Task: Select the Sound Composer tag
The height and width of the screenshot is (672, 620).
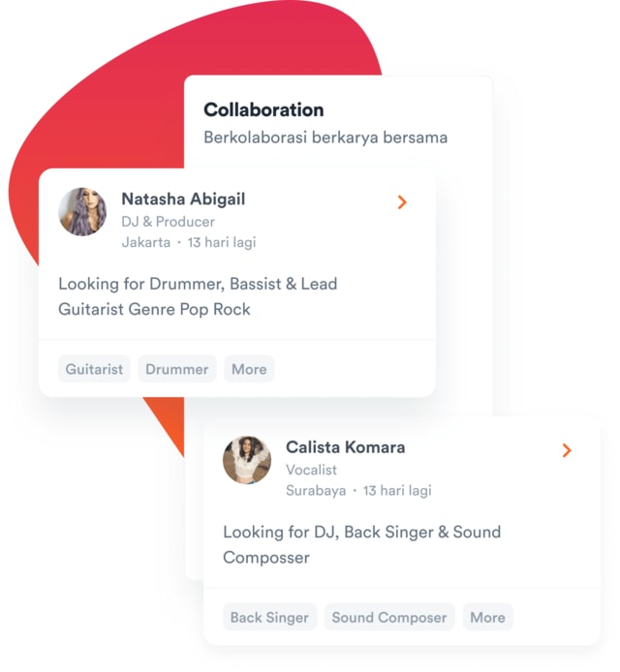Action: pos(389,617)
